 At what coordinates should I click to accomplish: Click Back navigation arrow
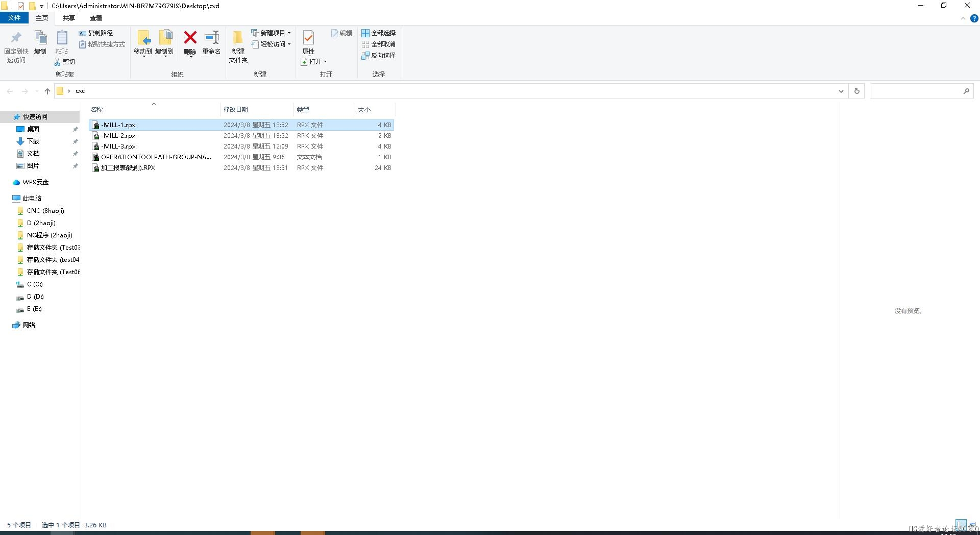tap(10, 91)
